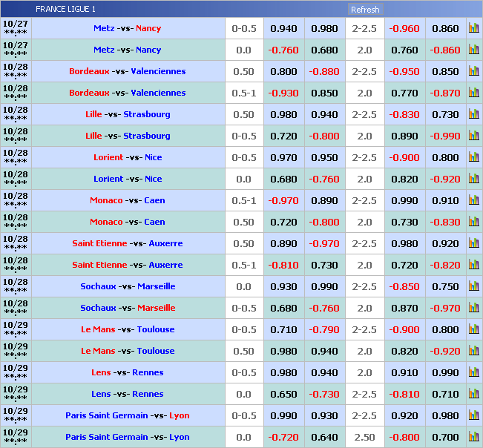Screen dimensions: 483x448
Task: Click the Monaco vs Caen match name at 0.50 handicap
Action: (128, 223)
